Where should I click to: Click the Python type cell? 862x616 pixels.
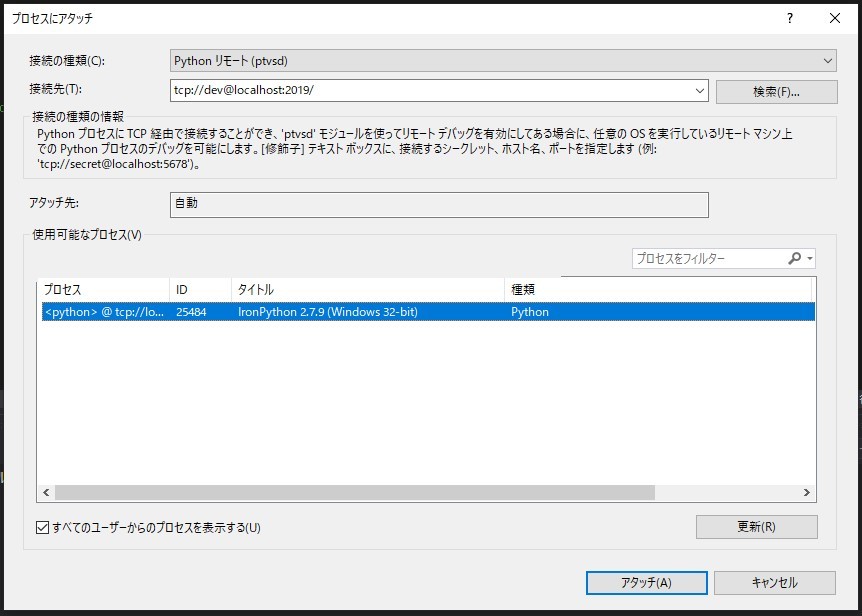click(530, 312)
